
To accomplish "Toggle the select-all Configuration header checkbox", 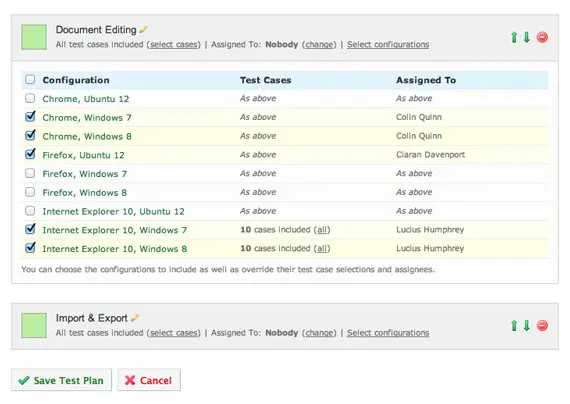I will click(30, 79).
